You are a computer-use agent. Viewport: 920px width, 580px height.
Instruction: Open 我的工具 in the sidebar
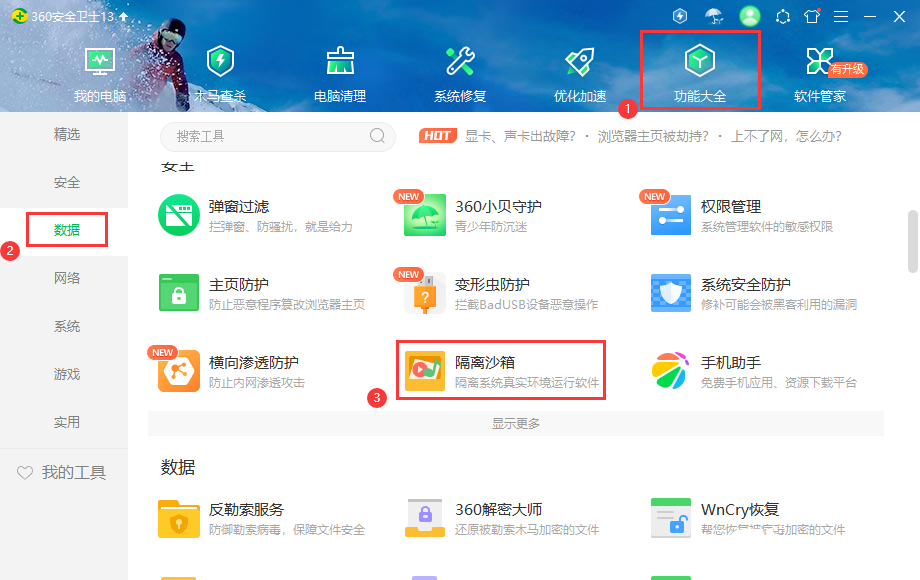pos(62,473)
